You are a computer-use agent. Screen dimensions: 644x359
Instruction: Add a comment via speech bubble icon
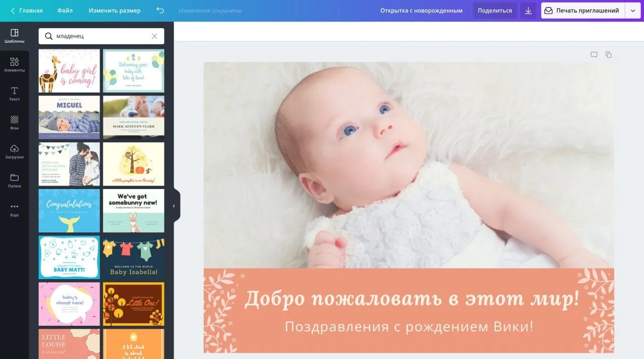pyautogui.click(x=594, y=55)
